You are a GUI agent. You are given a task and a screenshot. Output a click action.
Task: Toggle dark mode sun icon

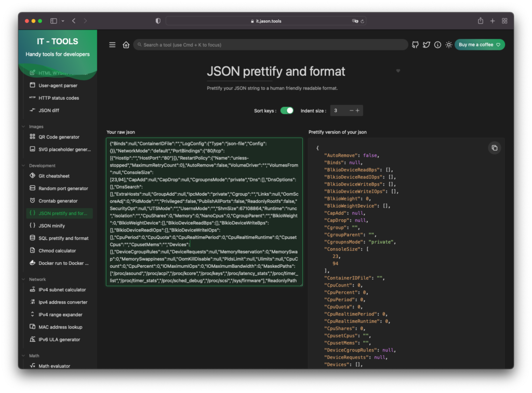pos(448,45)
